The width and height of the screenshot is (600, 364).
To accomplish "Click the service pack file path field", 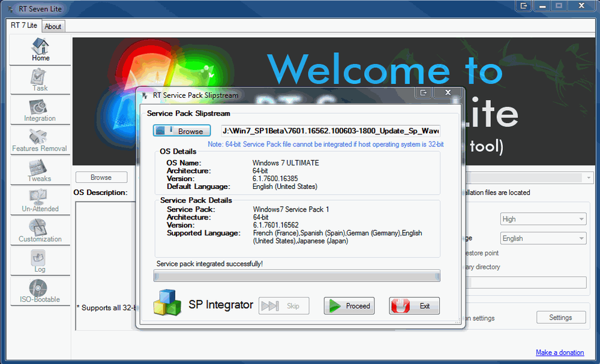I will pos(331,131).
